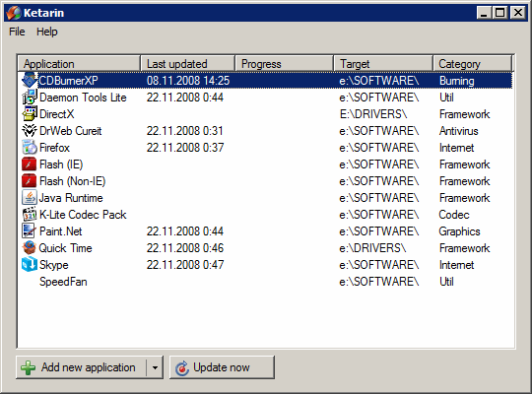Maximize the Ketarin window
This screenshot has height=394, width=532.
click(x=499, y=13)
